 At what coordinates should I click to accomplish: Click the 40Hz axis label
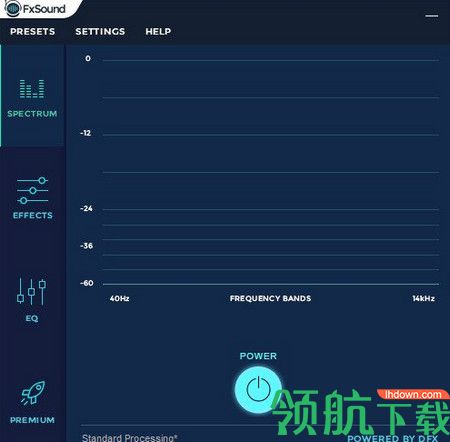(x=119, y=298)
